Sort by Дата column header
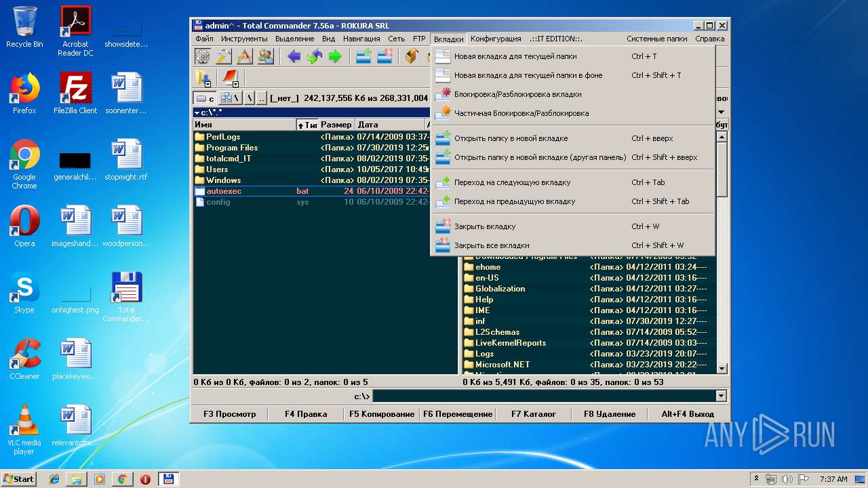The height and width of the screenshot is (488, 868). tap(390, 125)
